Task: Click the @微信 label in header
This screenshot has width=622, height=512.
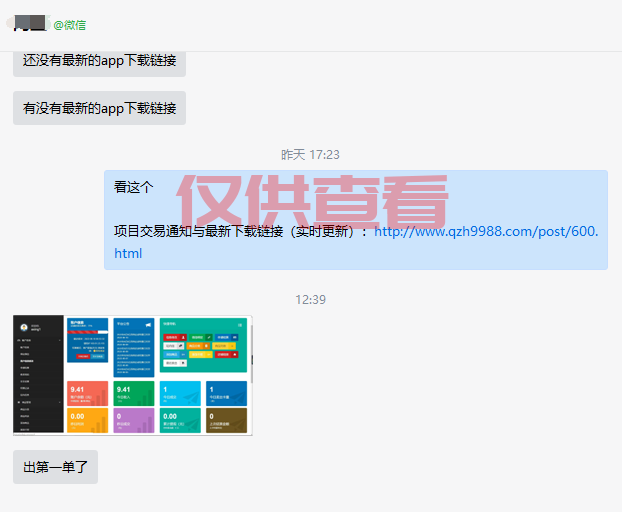Action: click(x=69, y=25)
